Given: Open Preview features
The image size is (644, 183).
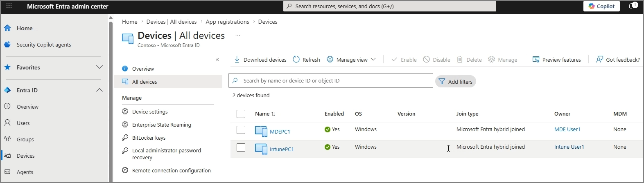Looking at the screenshot, I should (x=556, y=60).
